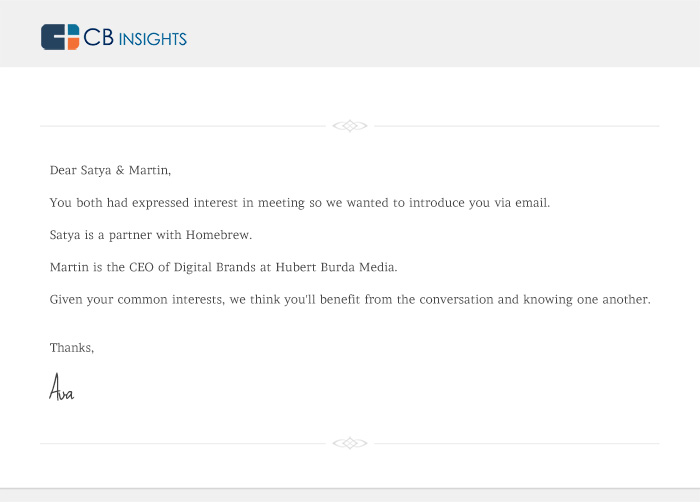Click the CB INSIGHTS wordmark text

[135, 38]
